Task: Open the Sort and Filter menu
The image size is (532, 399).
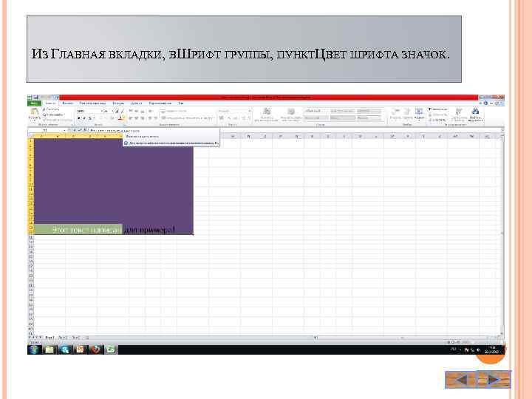Action: (x=459, y=115)
